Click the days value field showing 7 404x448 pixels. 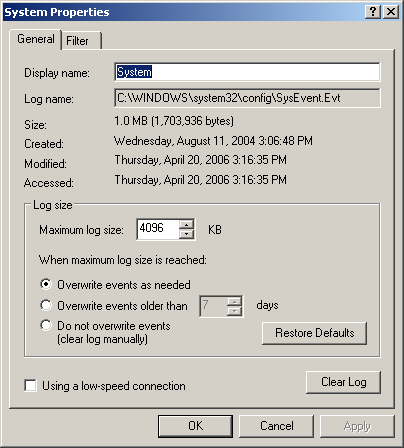[214, 306]
